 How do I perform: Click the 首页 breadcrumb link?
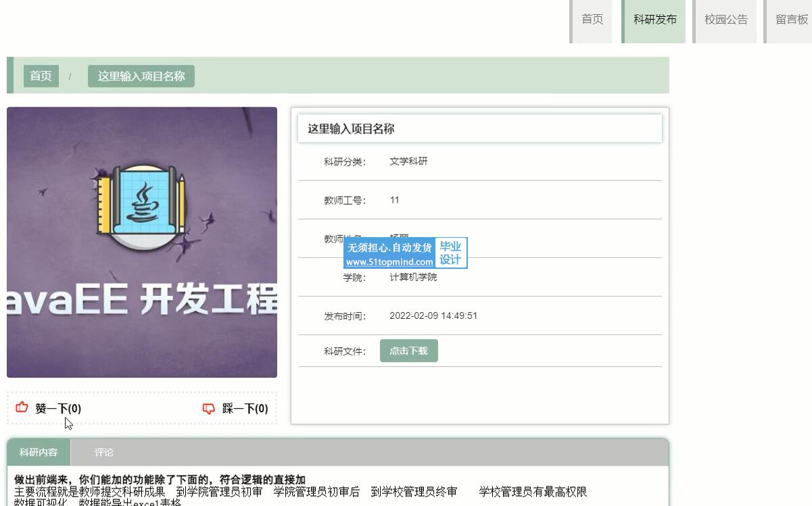pos(41,76)
